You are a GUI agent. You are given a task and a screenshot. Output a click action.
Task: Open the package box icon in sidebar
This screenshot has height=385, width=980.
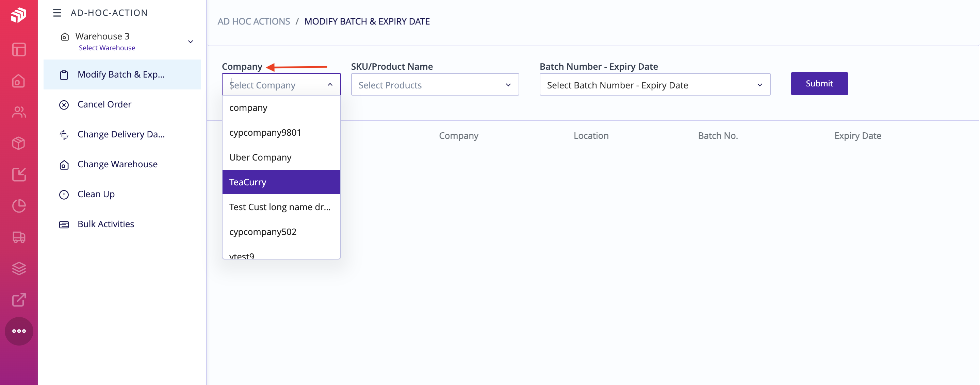click(19, 143)
